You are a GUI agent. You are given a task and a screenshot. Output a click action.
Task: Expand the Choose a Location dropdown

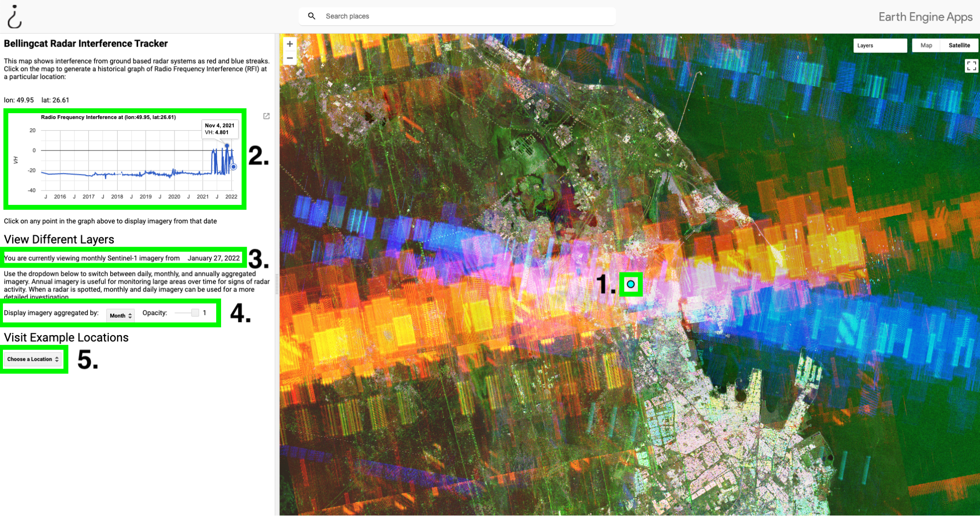click(33, 359)
